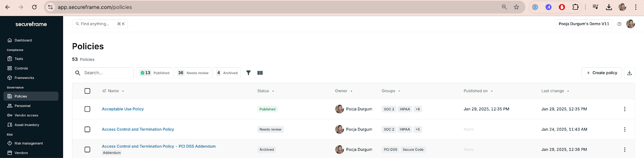Download policies via export icon
The image size is (644, 158).
630,73
